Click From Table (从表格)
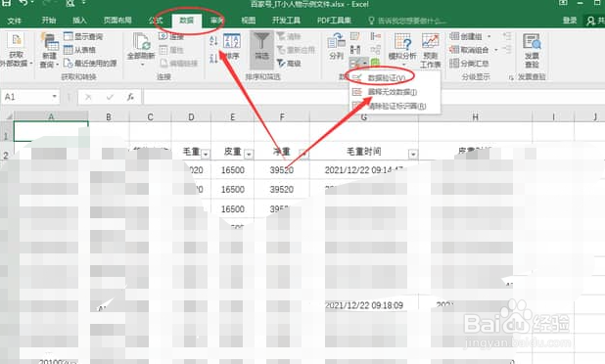 pos(80,50)
